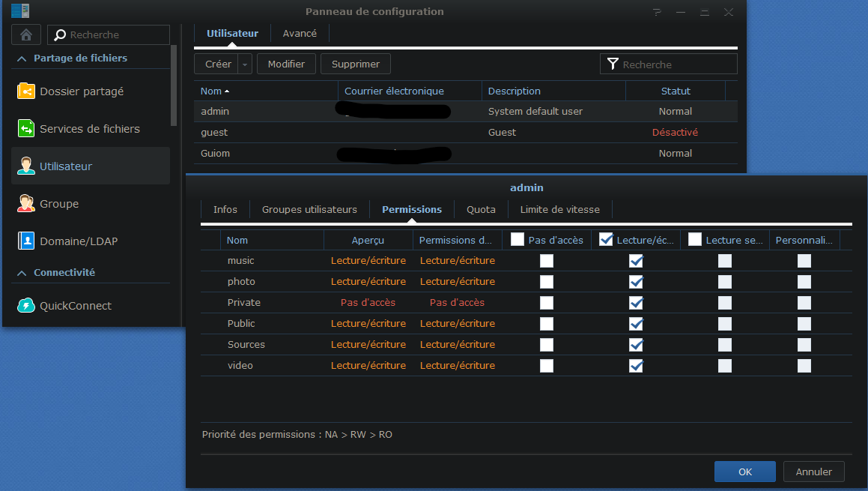Open the Infos tab
The height and width of the screenshot is (491, 868).
click(x=225, y=209)
